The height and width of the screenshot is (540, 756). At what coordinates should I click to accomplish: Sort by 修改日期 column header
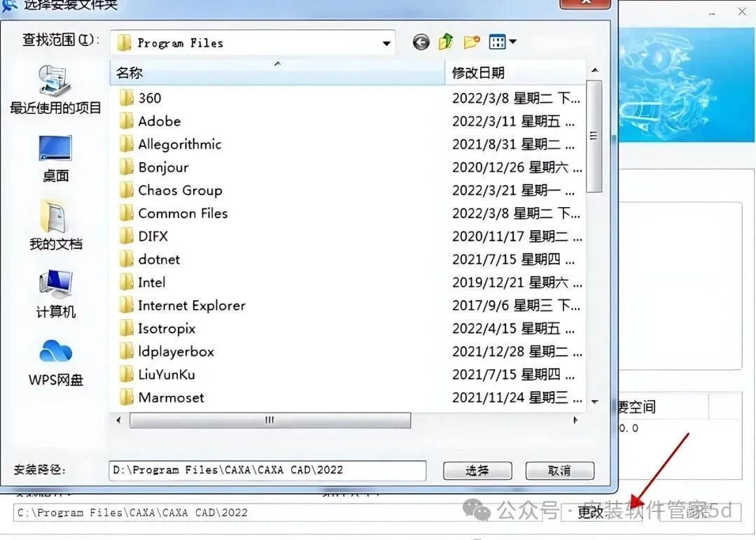tap(515, 73)
